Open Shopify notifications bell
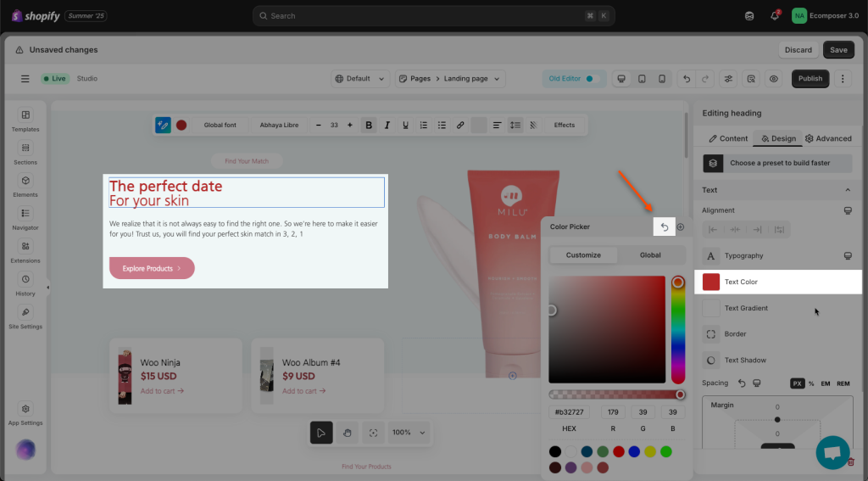Viewport: 868px width, 481px height. pyautogui.click(x=775, y=15)
